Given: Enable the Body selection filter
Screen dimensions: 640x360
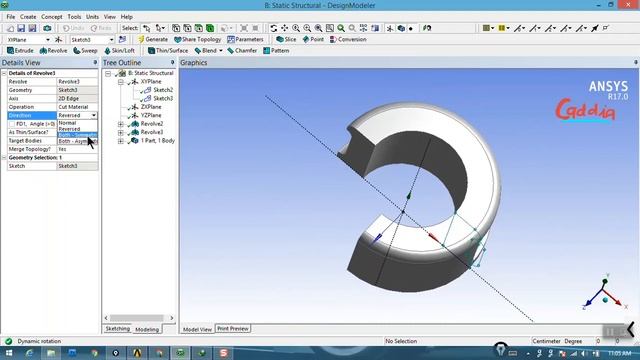Looking at the screenshot, I should [x=210, y=28].
